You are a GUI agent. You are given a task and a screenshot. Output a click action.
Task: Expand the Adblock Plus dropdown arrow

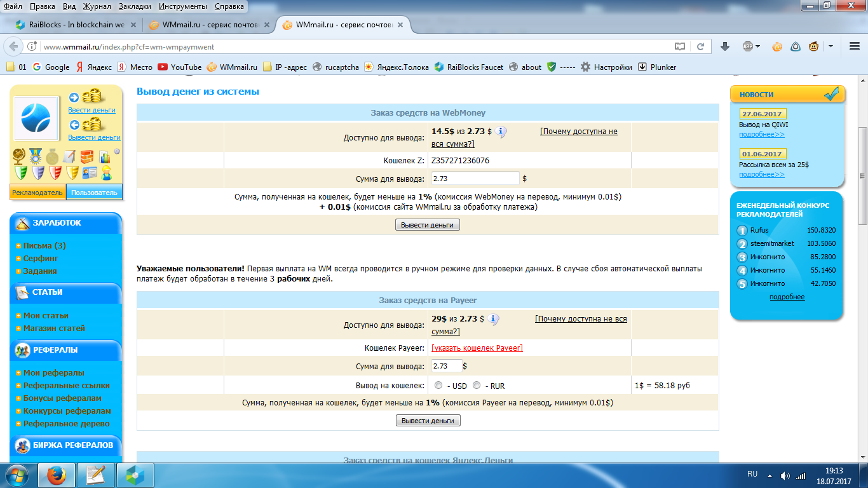coord(757,46)
